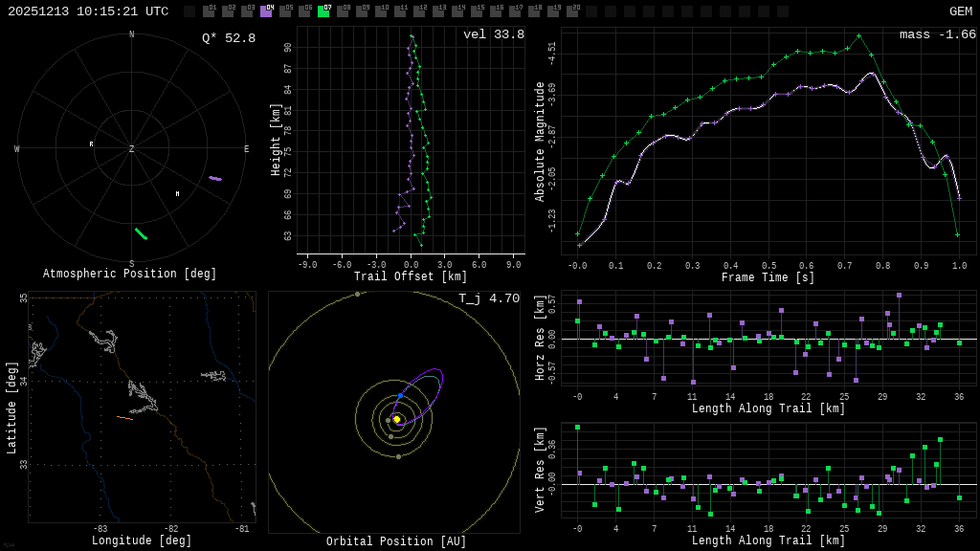980x551 pixels.
Task: Click the orange ground track on map
Action: pyautogui.click(x=124, y=417)
